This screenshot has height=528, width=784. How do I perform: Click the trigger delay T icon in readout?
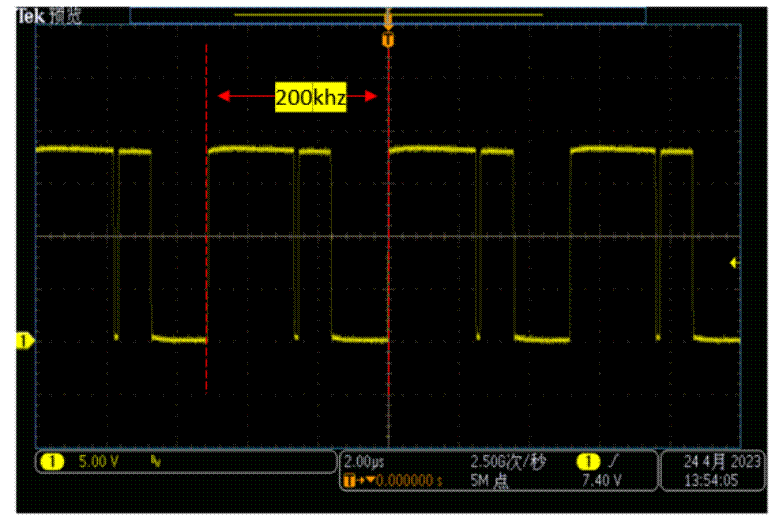click(x=350, y=481)
